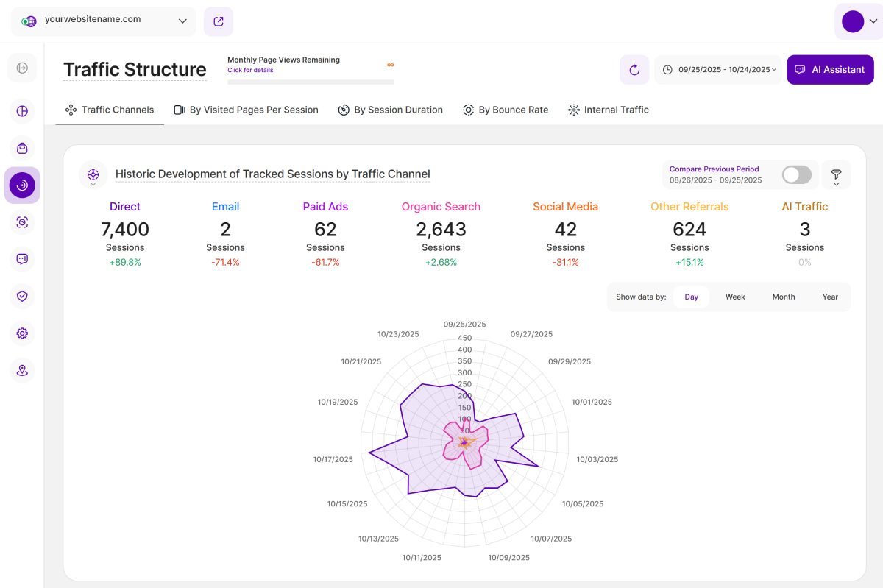883x588 pixels.
Task: Show data by Week
Action: pos(735,297)
